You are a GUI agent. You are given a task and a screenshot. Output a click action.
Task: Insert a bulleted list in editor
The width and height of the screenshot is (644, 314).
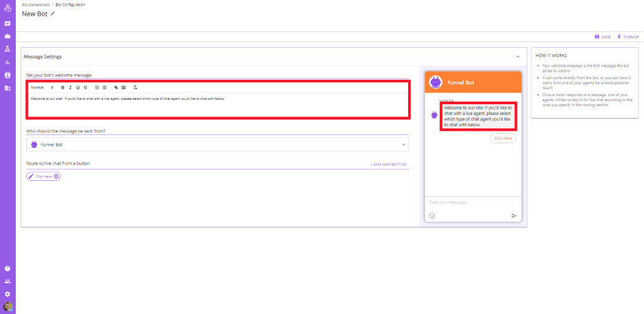[104, 87]
